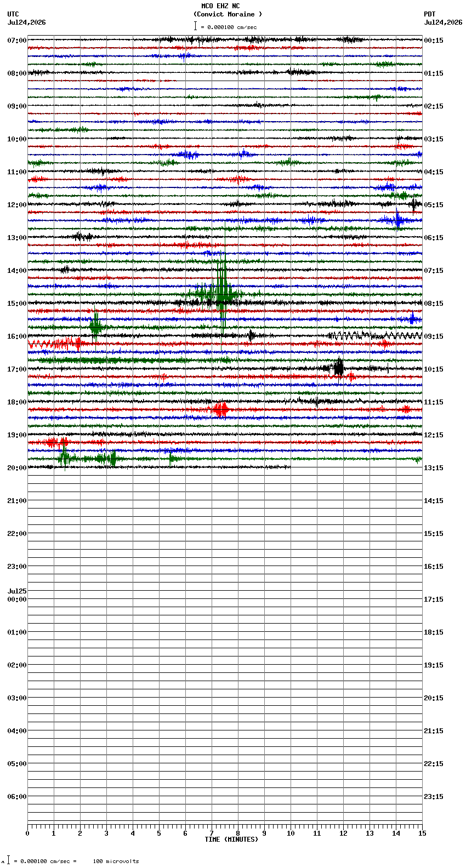Click the green event burst on the 15:45 trace

coord(96,327)
